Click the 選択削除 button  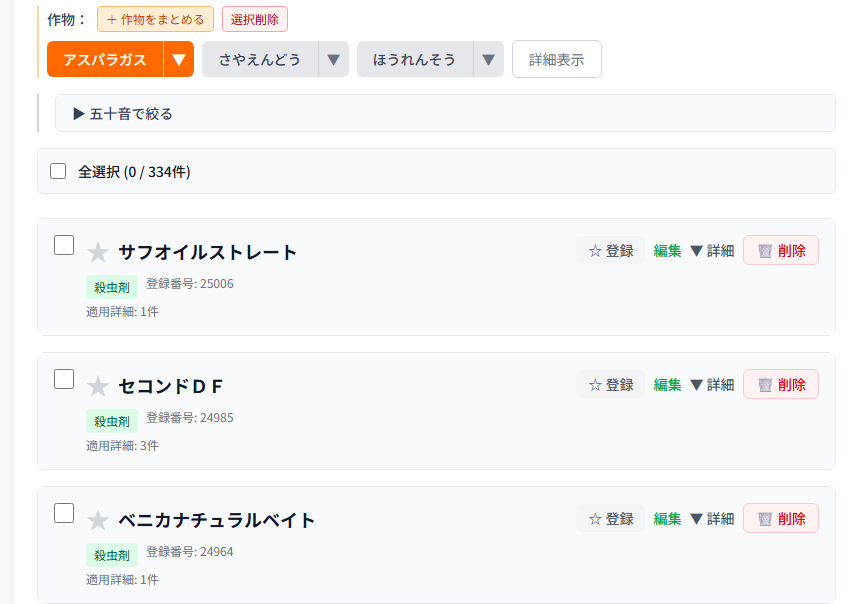coord(255,19)
